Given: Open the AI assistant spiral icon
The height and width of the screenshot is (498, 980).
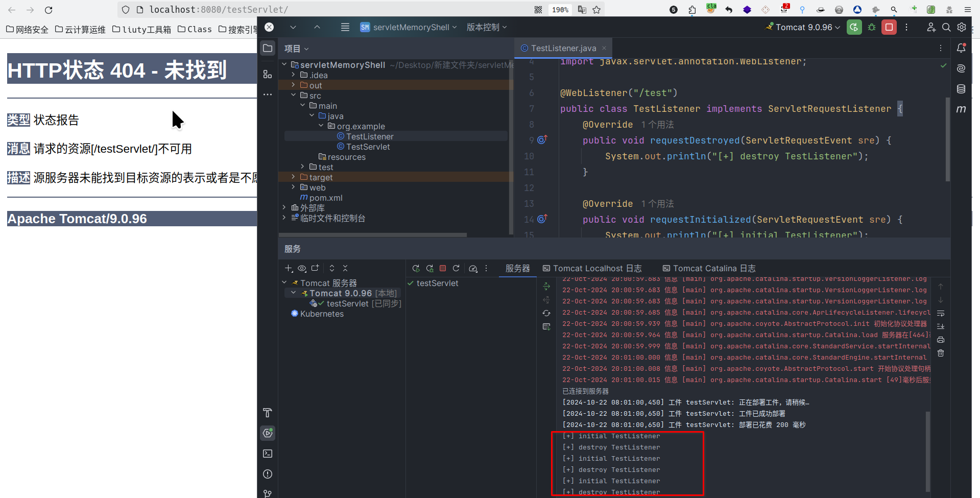Looking at the screenshot, I should (961, 68).
